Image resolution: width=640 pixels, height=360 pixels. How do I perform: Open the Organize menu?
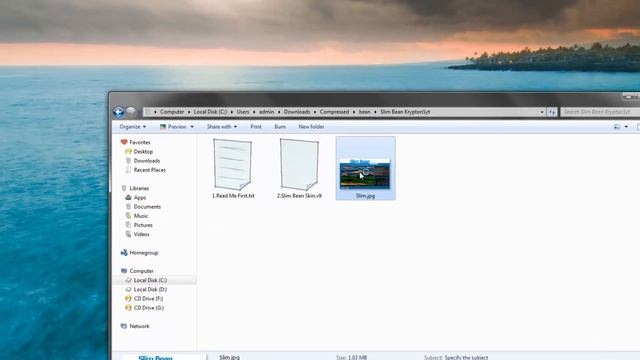pyautogui.click(x=133, y=127)
